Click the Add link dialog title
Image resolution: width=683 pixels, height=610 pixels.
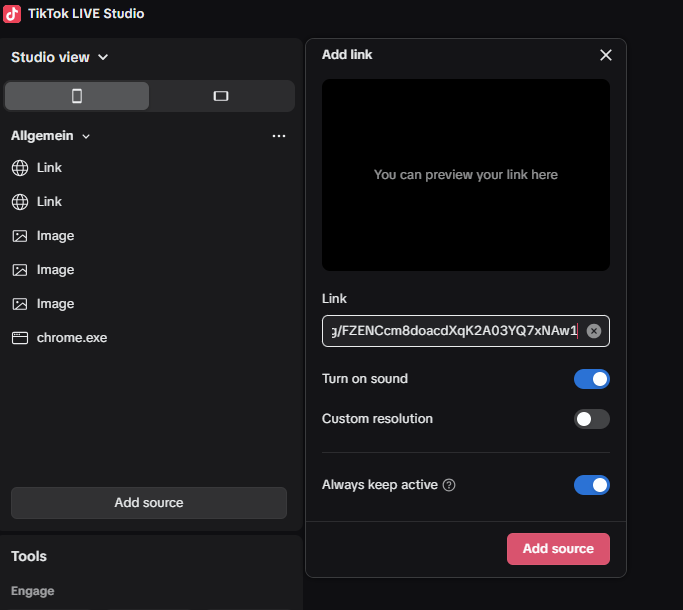click(347, 55)
